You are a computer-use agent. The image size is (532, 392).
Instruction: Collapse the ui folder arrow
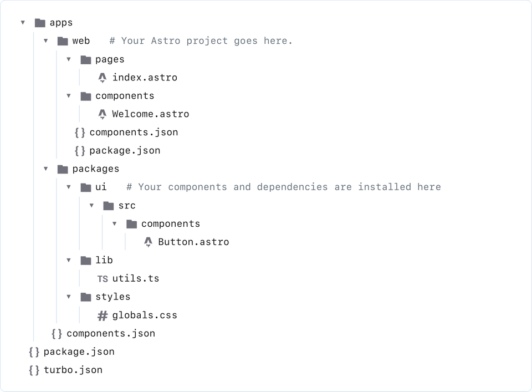(x=69, y=187)
